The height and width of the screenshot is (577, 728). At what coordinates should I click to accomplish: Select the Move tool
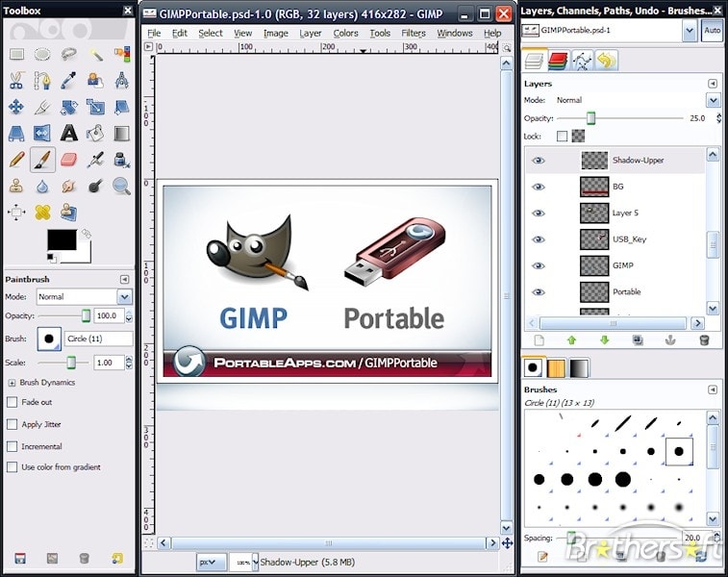tap(16, 108)
